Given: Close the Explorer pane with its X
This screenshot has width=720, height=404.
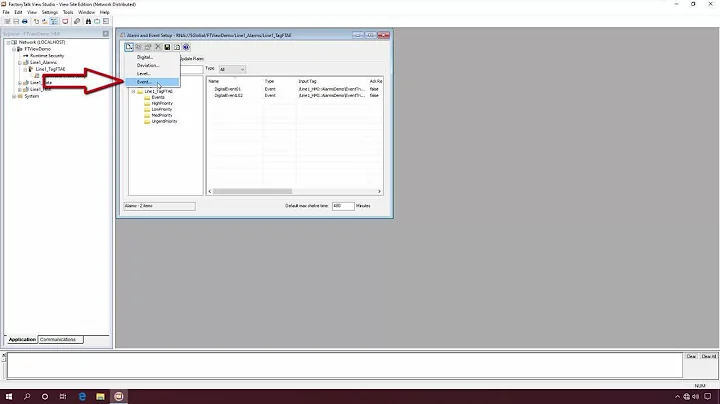Looking at the screenshot, I should point(106,34).
